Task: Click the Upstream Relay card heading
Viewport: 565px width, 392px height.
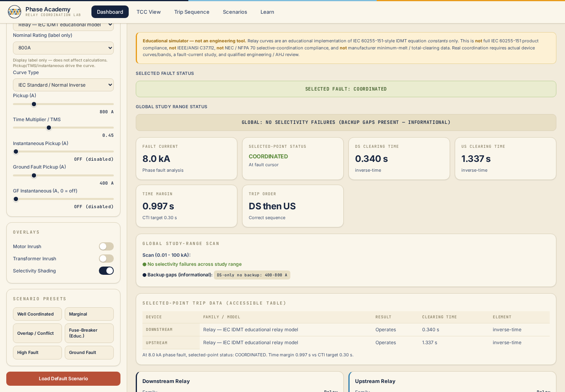Action: coord(375,381)
